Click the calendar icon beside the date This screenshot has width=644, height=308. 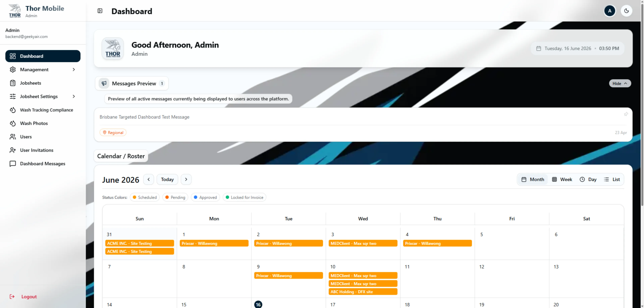(x=539, y=48)
